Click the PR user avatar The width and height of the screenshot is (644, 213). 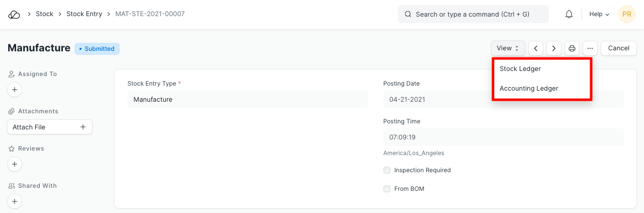coord(626,15)
